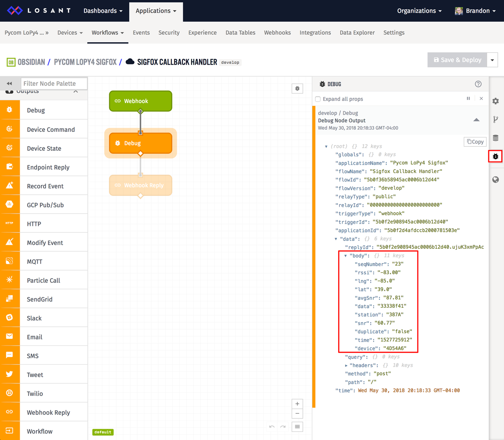Click the Losant logo

click(39, 11)
